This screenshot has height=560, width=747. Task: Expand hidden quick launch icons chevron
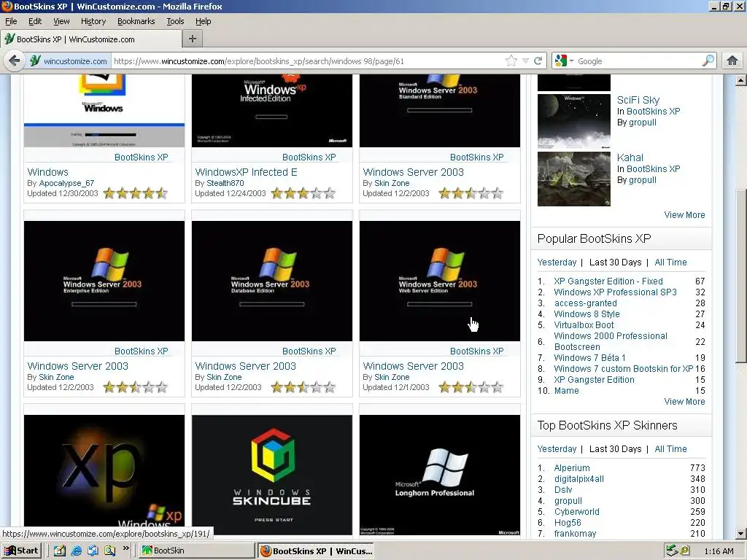[x=125, y=548]
